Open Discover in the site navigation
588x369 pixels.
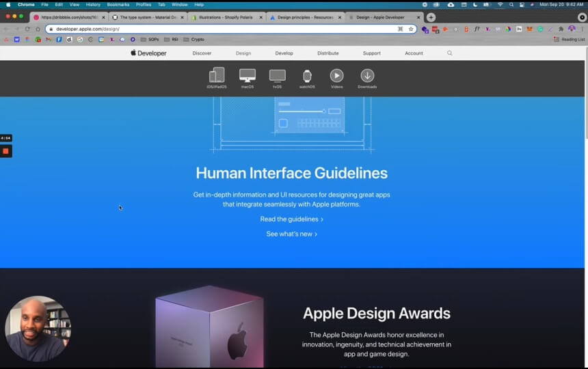pos(202,53)
